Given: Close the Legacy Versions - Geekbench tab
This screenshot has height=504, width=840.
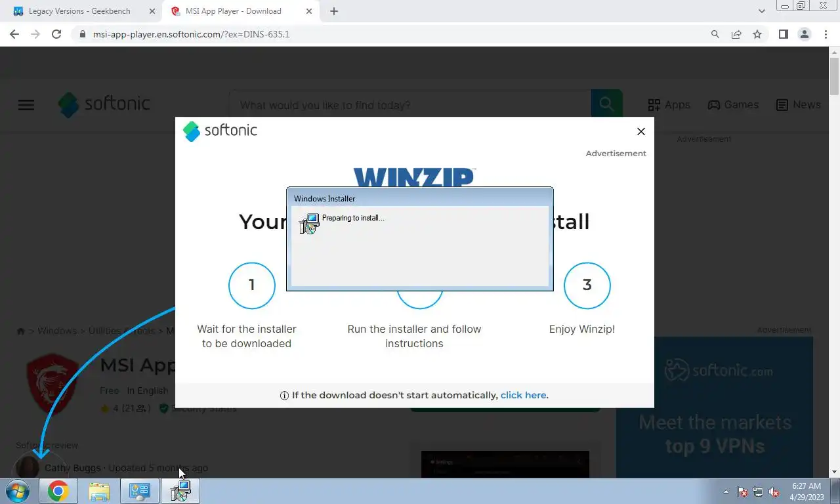Looking at the screenshot, I should coord(152,11).
